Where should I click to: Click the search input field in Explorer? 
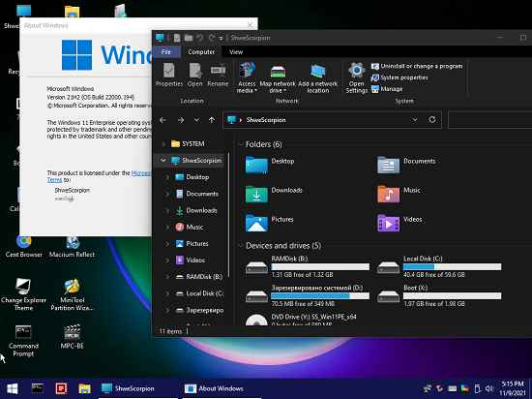(490, 120)
